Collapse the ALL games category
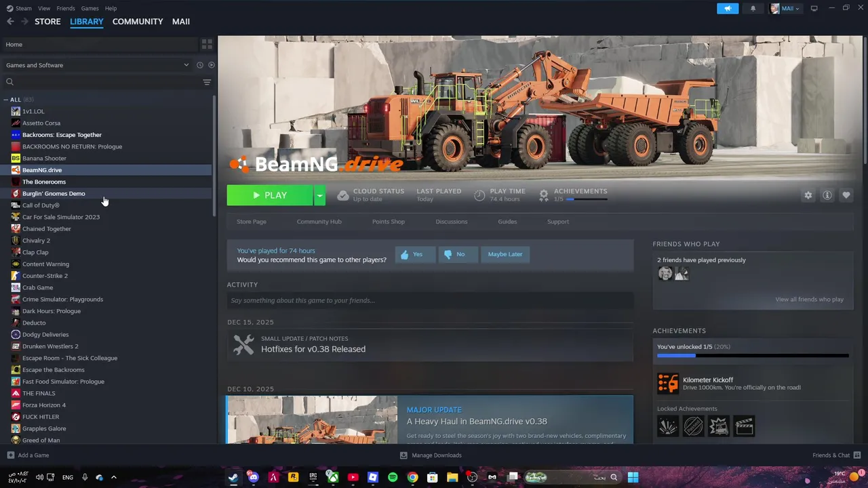The image size is (868, 488). pos(6,100)
